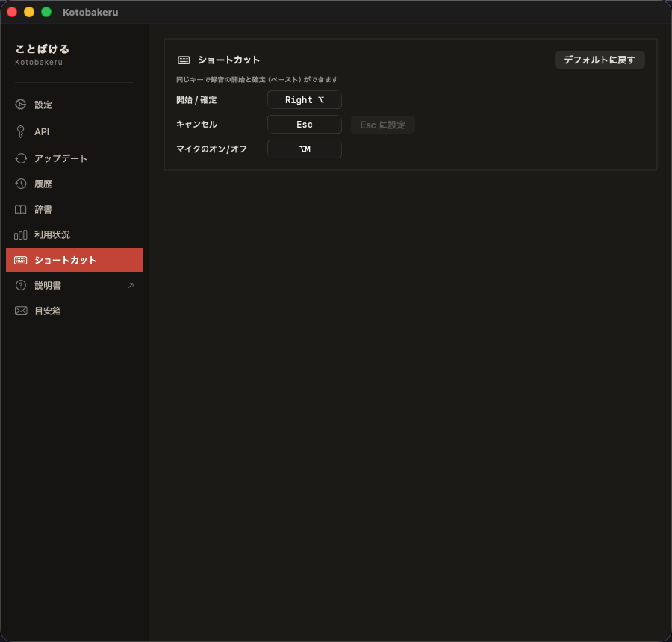Open the 目安箱 feedback section
The width and height of the screenshot is (672, 642).
(45, 311)
